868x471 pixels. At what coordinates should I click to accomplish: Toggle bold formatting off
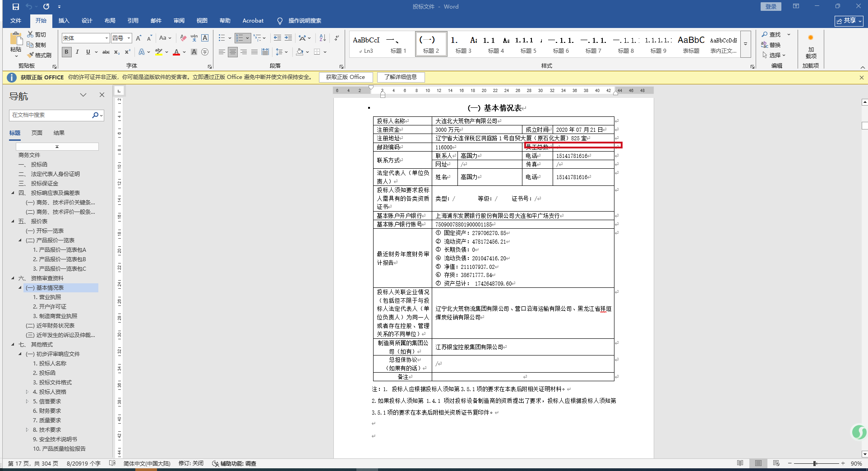(67, 52)
